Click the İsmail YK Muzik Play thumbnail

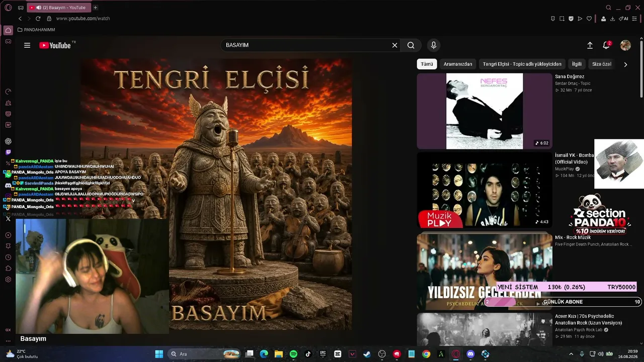[485, 190]
